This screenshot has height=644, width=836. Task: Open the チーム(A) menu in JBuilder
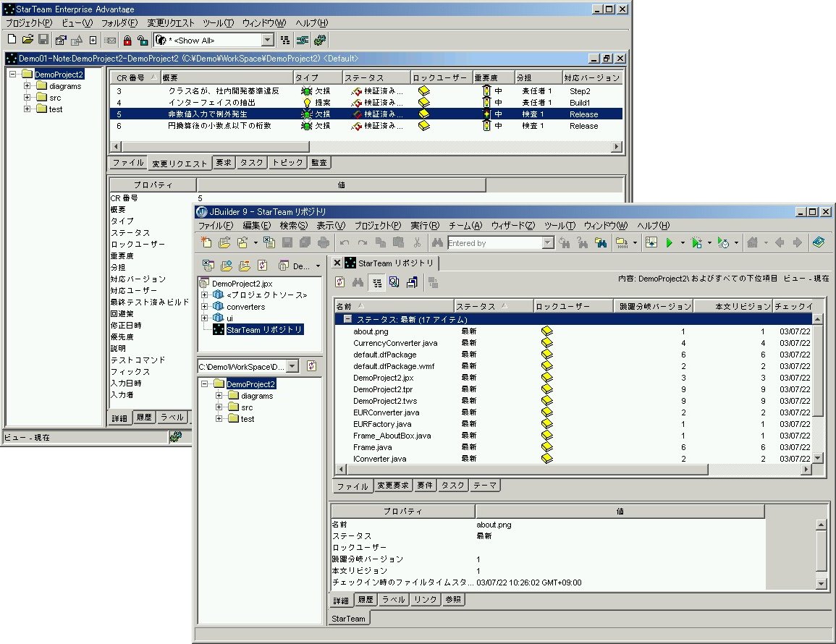pyautogui.click(x=465, y=226)
